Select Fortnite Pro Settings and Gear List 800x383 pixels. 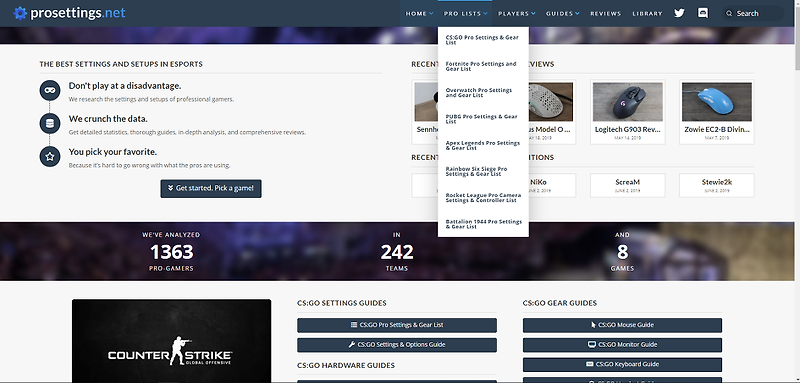tap(483, 67)
